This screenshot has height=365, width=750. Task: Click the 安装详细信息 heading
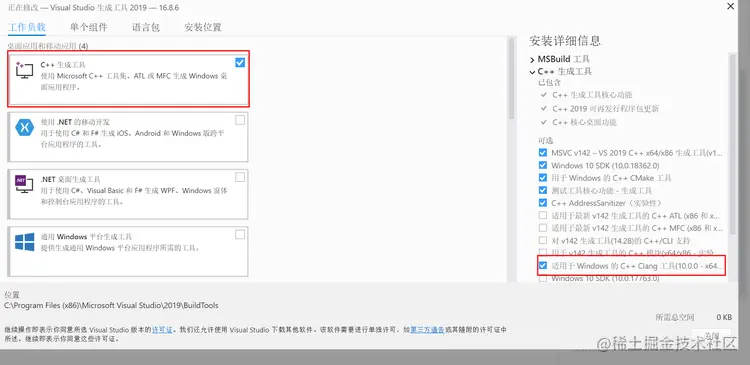pyautogui.click(x=565, y=41)
